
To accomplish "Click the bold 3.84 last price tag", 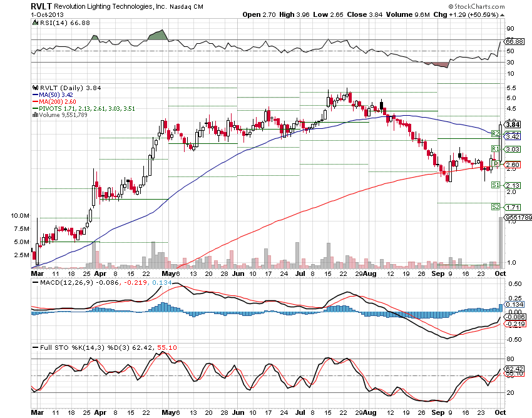I will click(513, 125).
